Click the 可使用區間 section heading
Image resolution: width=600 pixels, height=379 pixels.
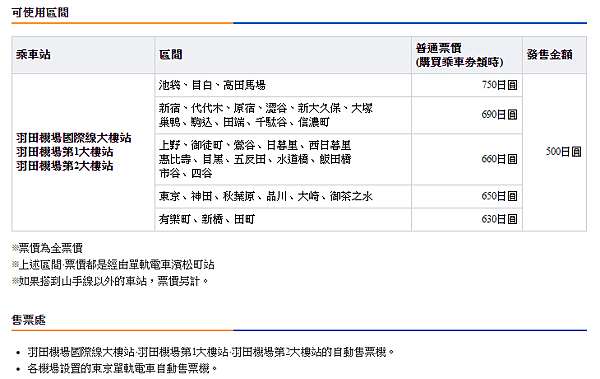coord(40,13)
